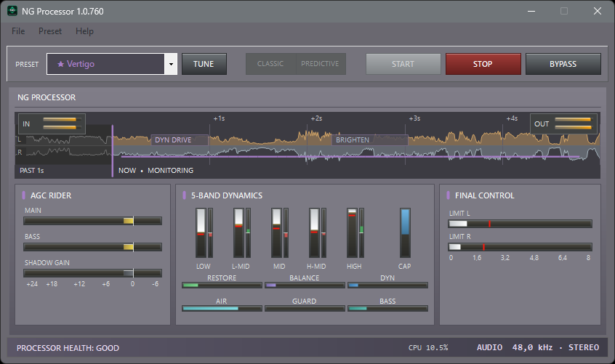The height and width of the screenshot is (364, 615).
Task: Close the NG Processor window
Action: click(597, 11)
